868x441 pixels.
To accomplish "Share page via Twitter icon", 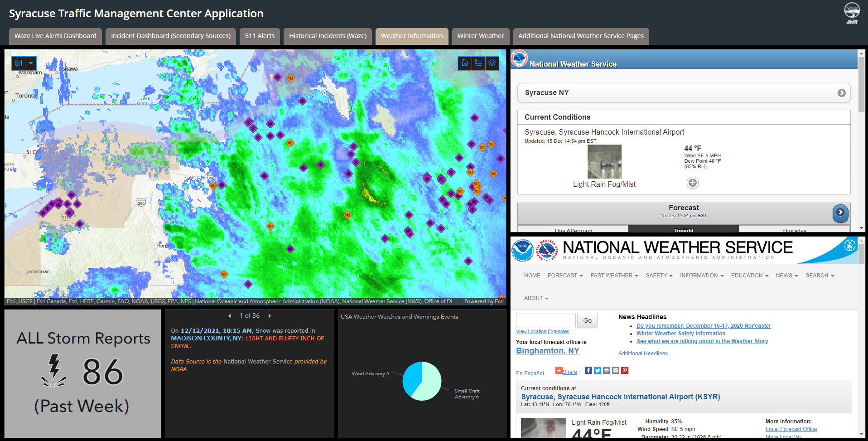I will click(598, 370).
